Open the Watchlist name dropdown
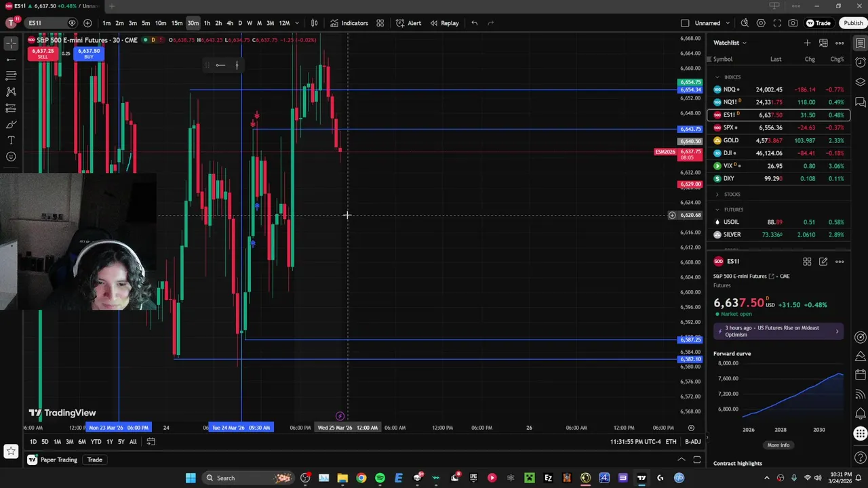The image size is (868, 488). coord(730,43)
